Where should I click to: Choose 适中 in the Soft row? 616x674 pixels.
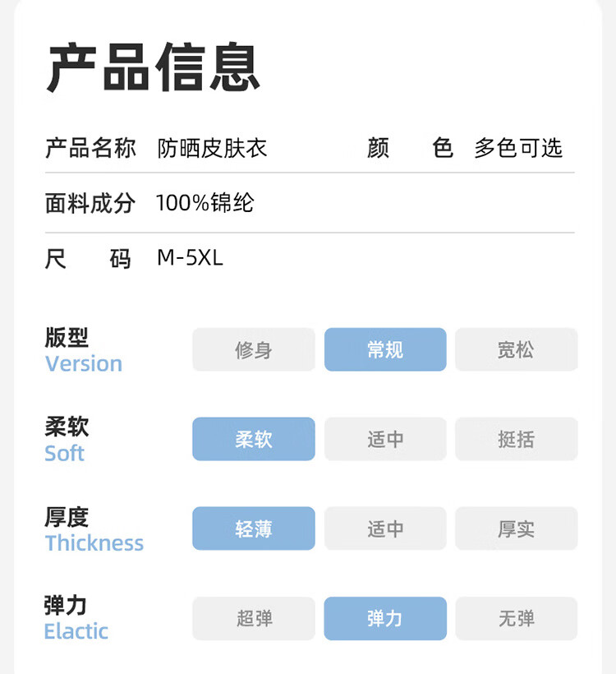click(x=385, y=439)
